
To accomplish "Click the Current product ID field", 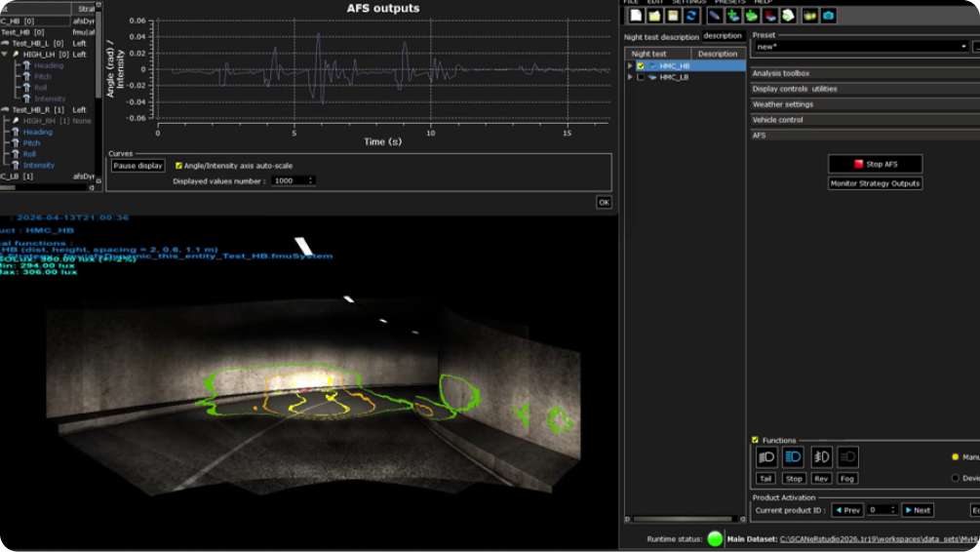I will pos(882,511).
